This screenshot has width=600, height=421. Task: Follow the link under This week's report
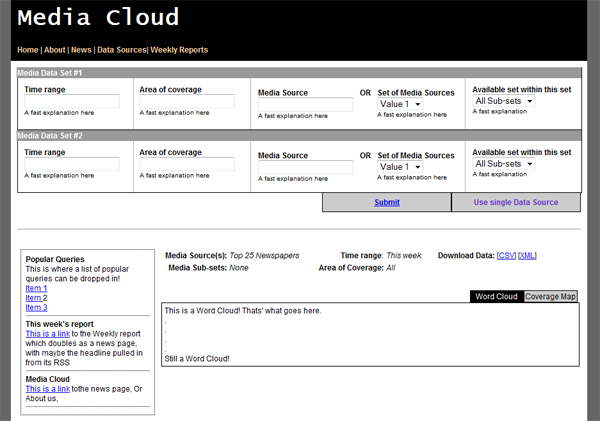coord(46,334)
